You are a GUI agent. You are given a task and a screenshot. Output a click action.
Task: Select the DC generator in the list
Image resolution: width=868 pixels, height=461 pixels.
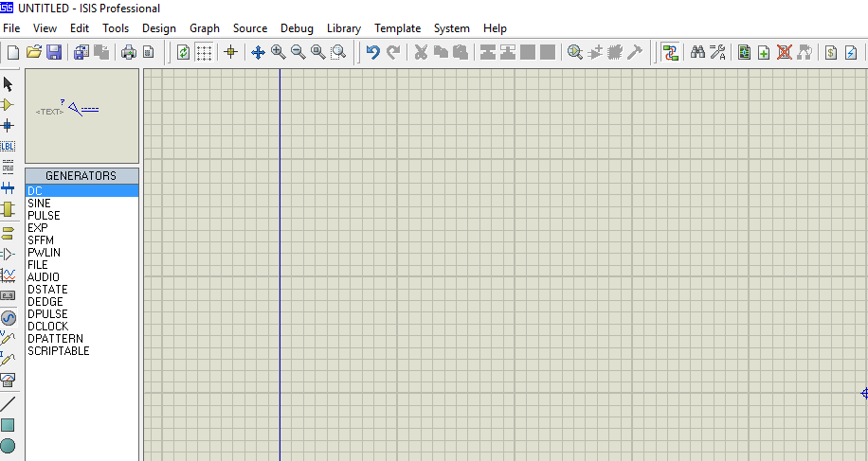[81, 190]
